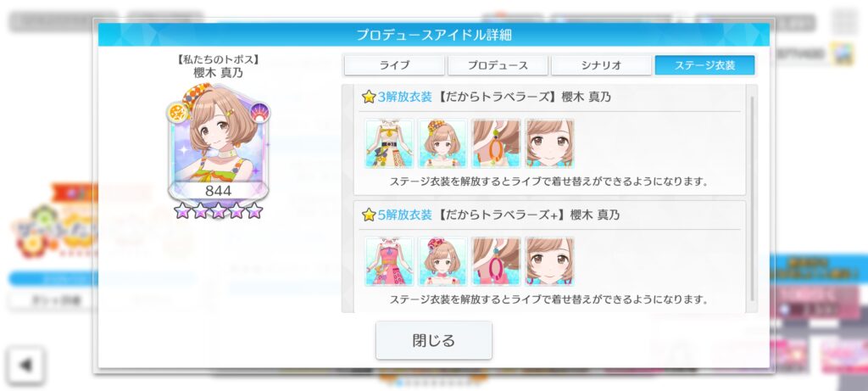Open the シナリオ tab
868x391 pixels.
[601, 65]
